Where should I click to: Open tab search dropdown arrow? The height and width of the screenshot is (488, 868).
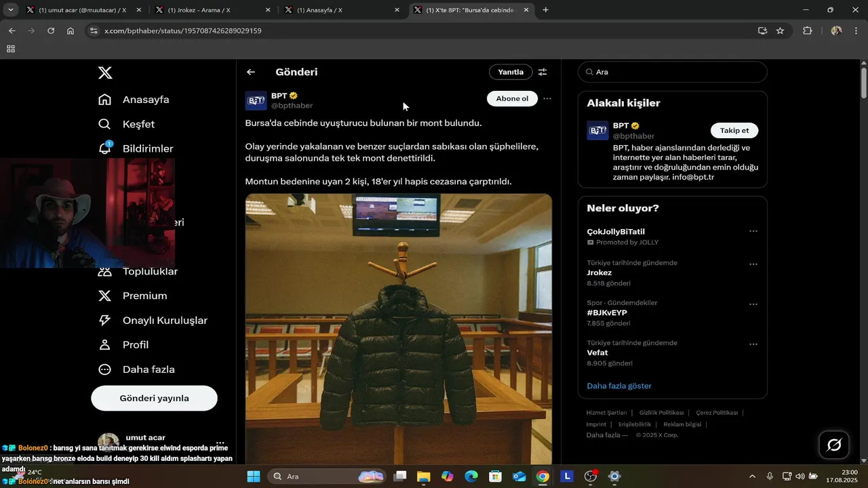(x=11, y=10)
